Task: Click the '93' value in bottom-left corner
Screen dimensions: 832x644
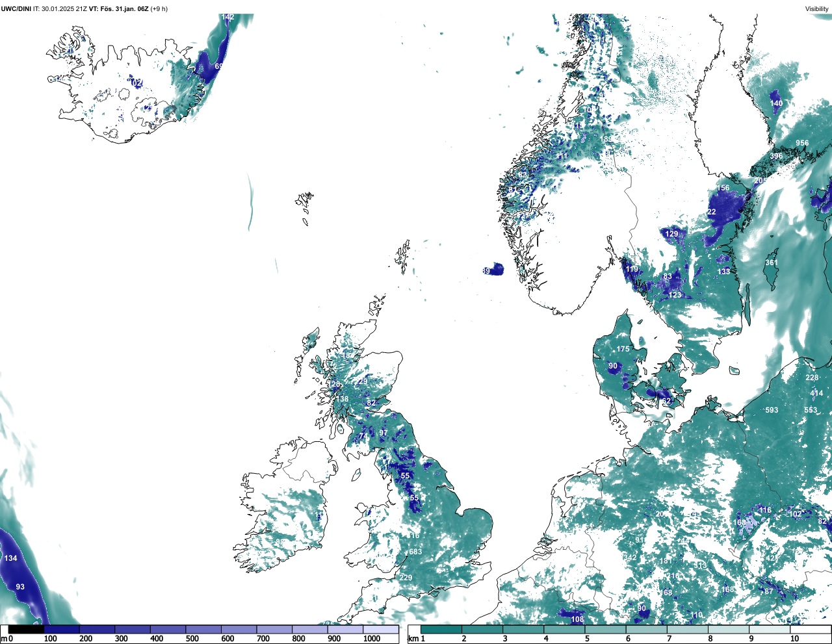Action: pyautogui.click(x=20, y=587)
